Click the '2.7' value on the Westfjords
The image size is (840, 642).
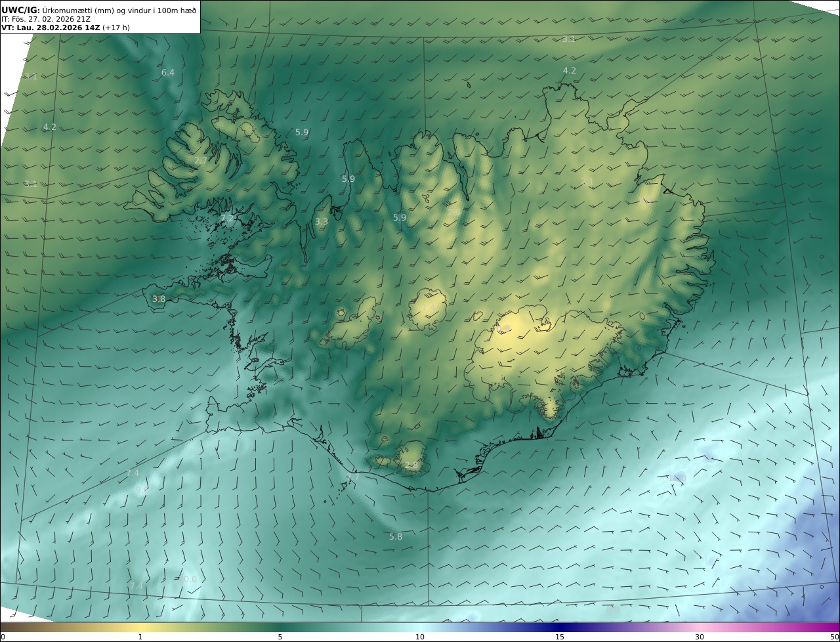click(201, 160)
